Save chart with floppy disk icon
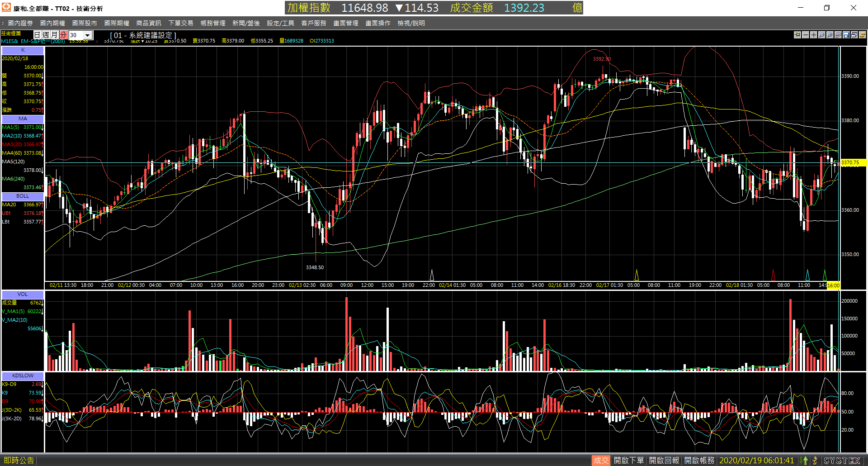 click(846, 35)
